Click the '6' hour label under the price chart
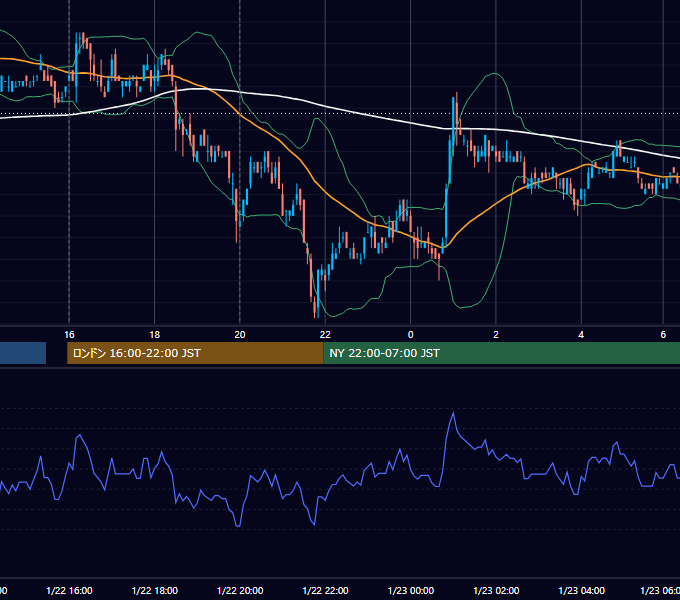 [x=663, y=334]
